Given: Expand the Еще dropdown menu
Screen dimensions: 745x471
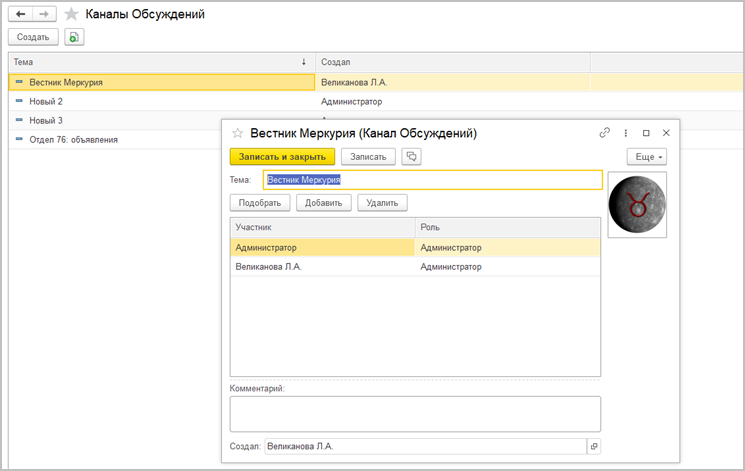Looking at the screenshot, I should 647,157.
